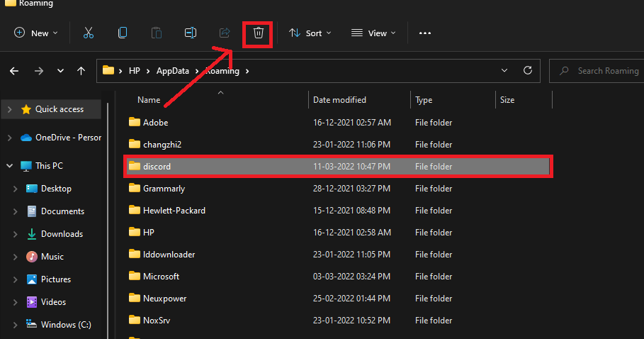Select the Downloads folder in sidebar
Viewport: 644px width, 339px height.
click(62, 234)
